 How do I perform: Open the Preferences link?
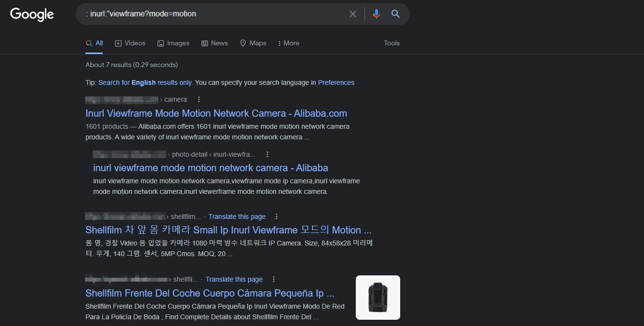(x=336, y=82)
